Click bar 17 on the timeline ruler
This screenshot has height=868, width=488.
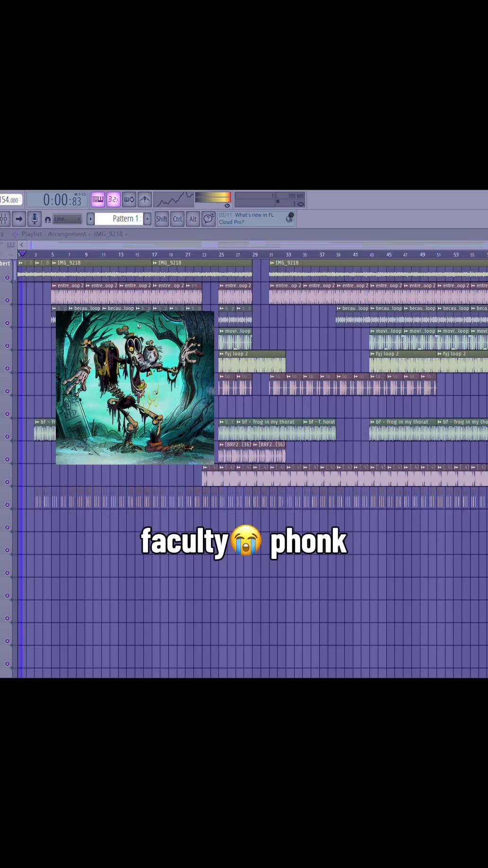click(x=154, y=255)
